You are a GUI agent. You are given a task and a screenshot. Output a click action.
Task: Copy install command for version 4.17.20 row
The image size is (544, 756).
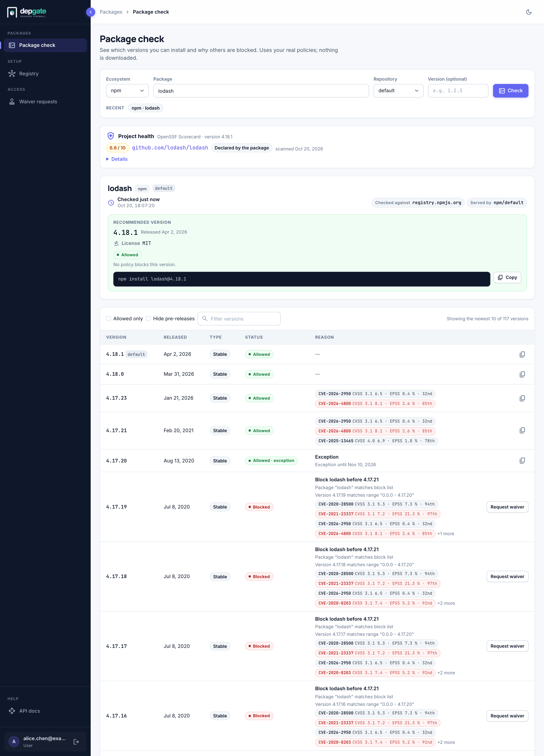522,460
